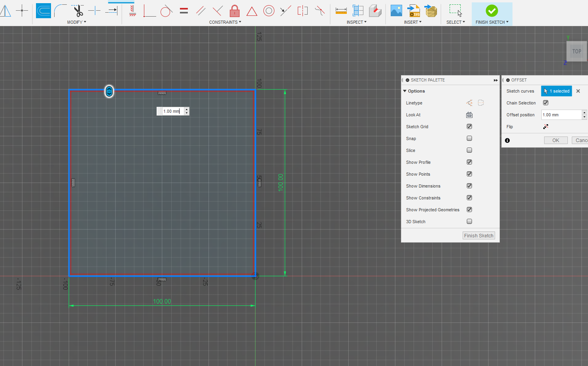
Task: Enable the Snap checkbox
Action: pos(469,138)
